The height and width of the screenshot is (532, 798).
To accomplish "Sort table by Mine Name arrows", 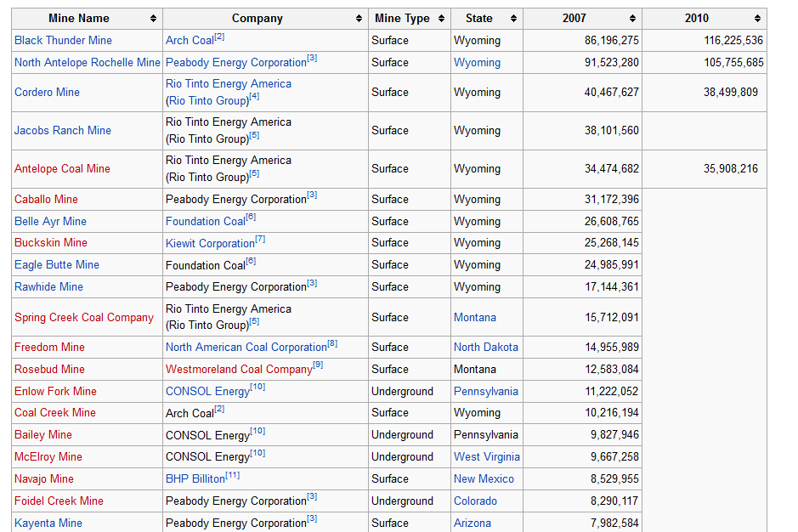I will [153, 19].
